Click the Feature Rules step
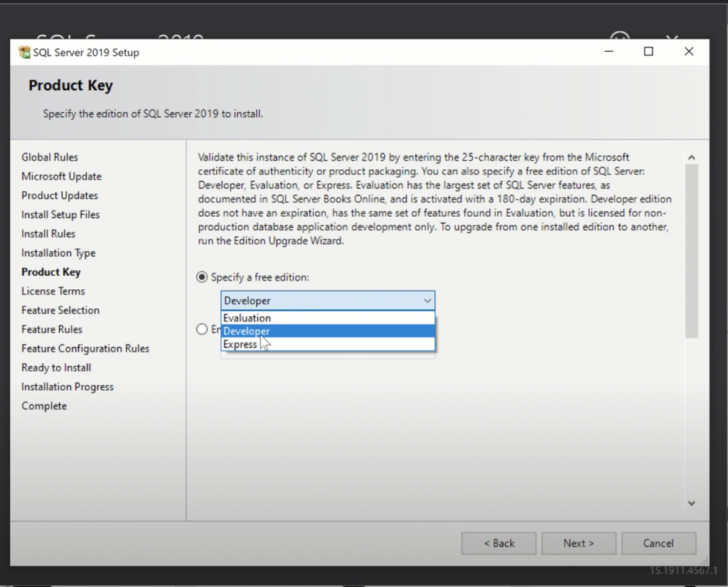The image size is (728, 587). click(x=51, y=329)
